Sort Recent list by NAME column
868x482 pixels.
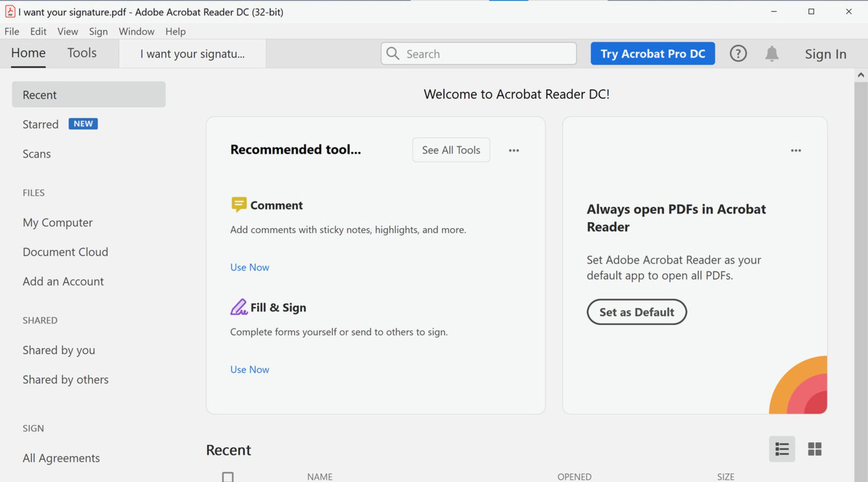coord(320,477)
